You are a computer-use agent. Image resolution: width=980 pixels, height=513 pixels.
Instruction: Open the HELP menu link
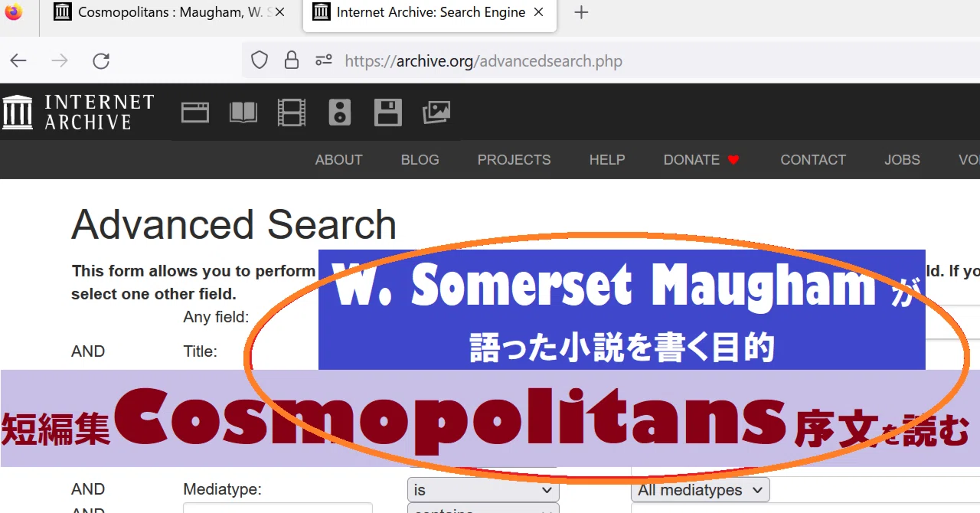(607, 160)
